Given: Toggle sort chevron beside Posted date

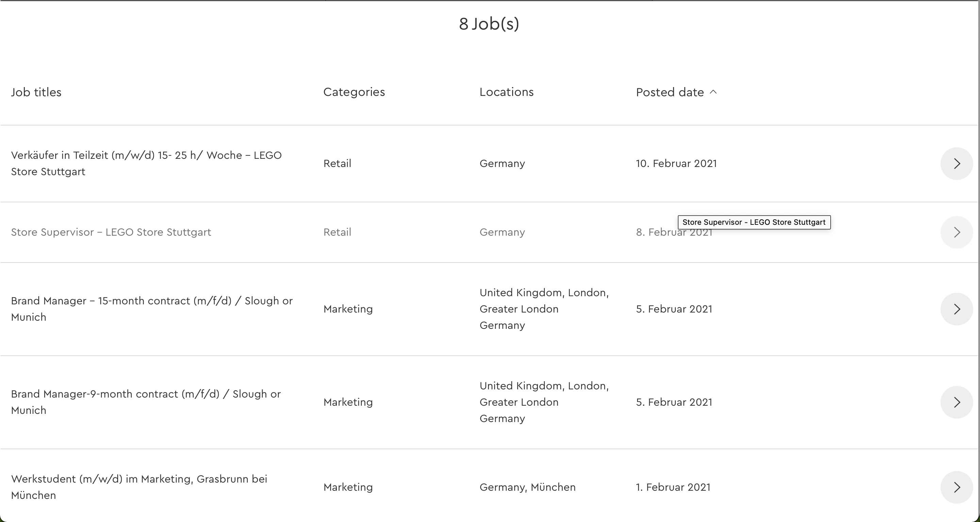Looking at the screenshot, I should [x=713, y=92].
